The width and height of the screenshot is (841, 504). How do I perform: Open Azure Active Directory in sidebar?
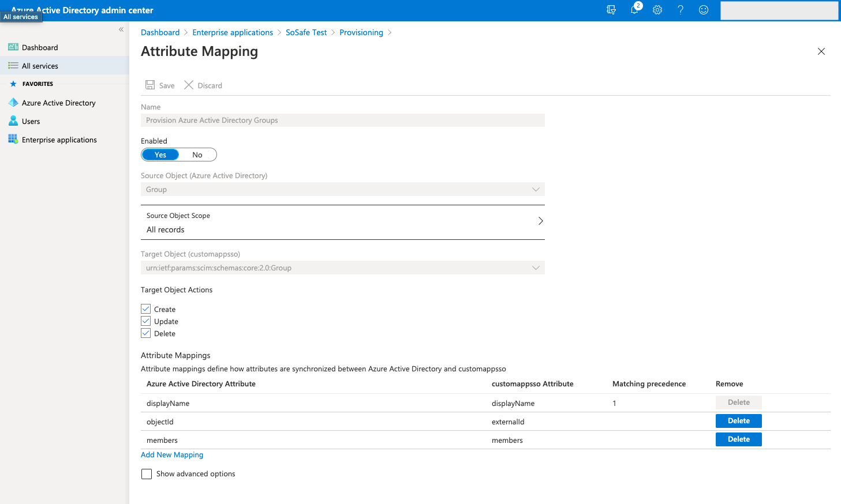(x=58, y=103)
